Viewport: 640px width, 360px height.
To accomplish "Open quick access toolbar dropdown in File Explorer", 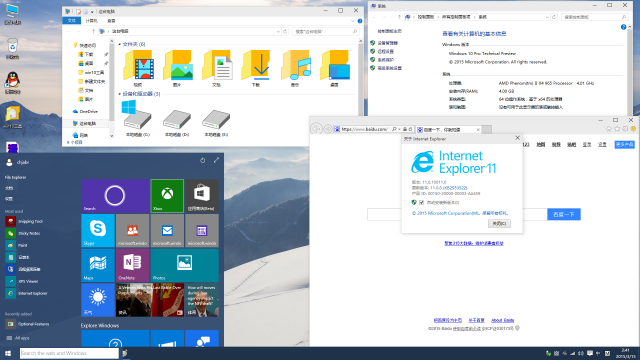I will pos(92,12).
